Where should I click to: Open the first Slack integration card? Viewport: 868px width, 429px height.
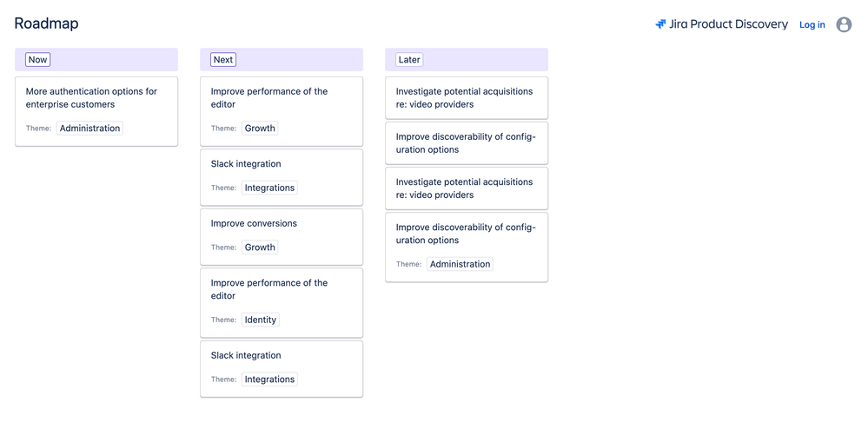pyautogui.click(x=282, y=177)
